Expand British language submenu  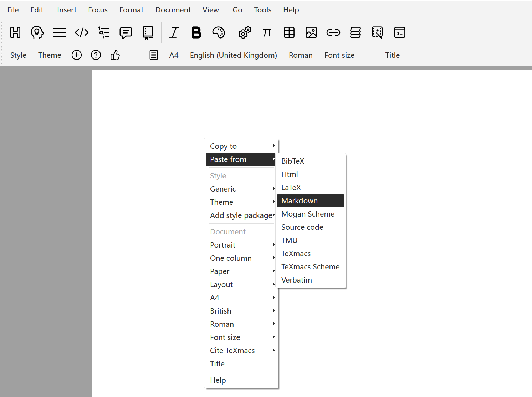(x=241, y=311)
